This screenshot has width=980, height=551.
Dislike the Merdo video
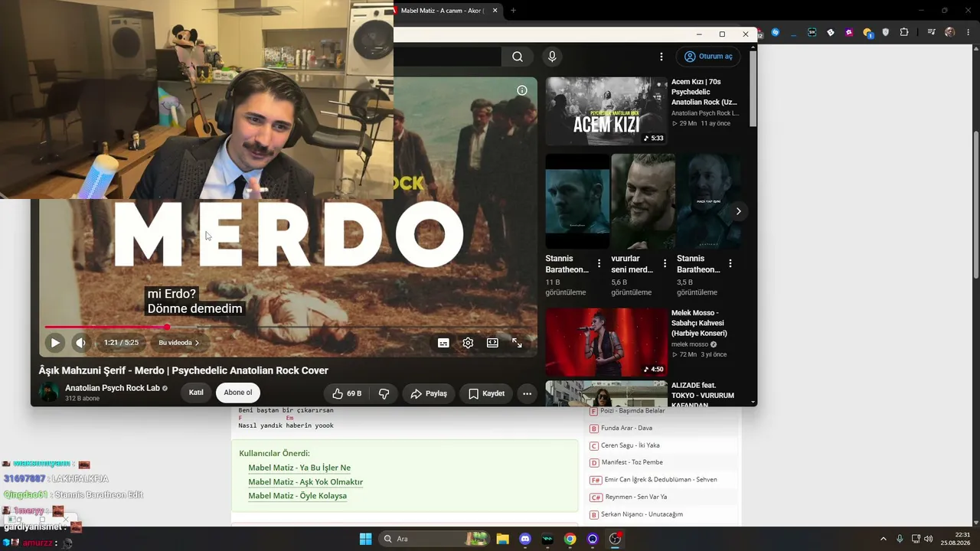(x=384, y=393)
